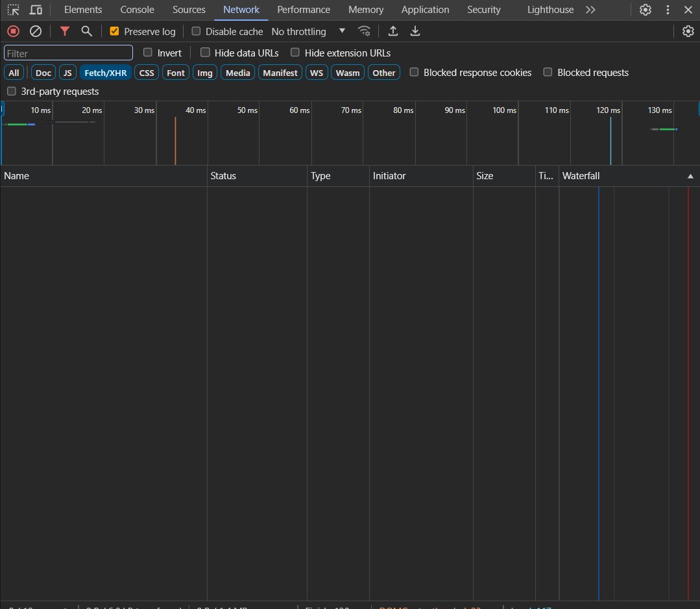Filter requests by Media type
The height and width of the screenshot is (609, 700).
tap(237, 73)
